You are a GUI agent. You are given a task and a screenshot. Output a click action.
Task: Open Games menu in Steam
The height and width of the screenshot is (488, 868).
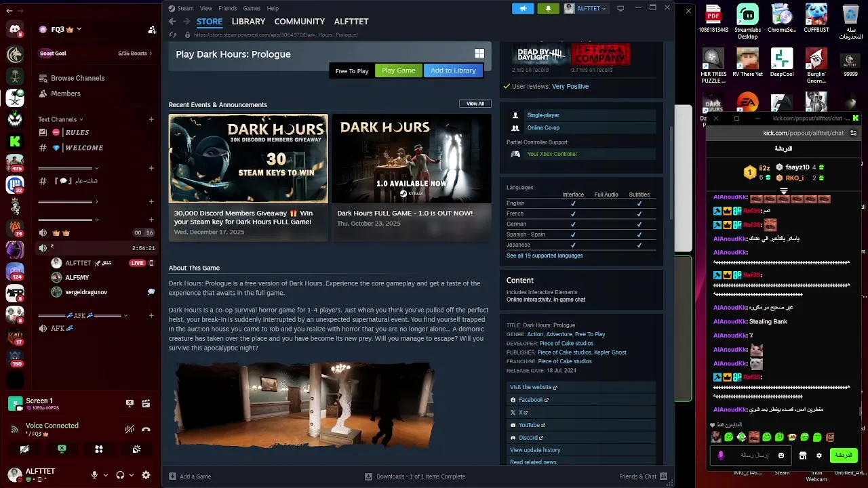(x=252, y=8)
